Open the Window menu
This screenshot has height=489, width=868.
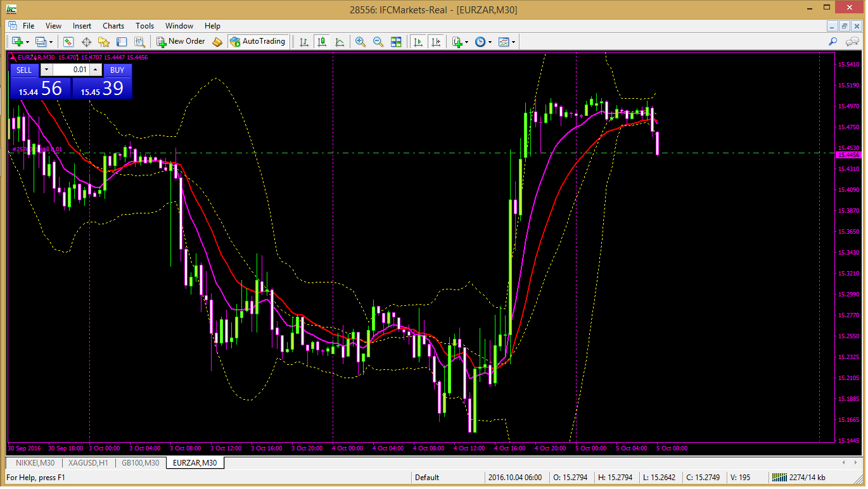click(x=179, y=26)
